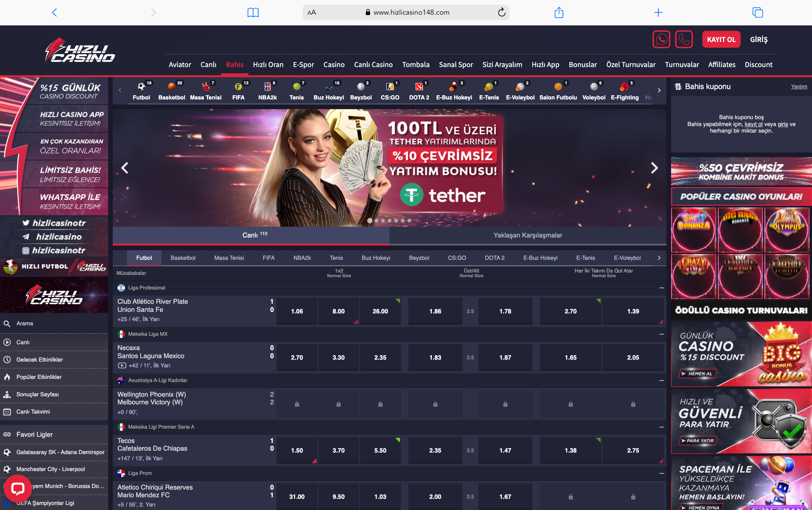
Task: Show all Safari tabs overview icon
Action: 758,13
